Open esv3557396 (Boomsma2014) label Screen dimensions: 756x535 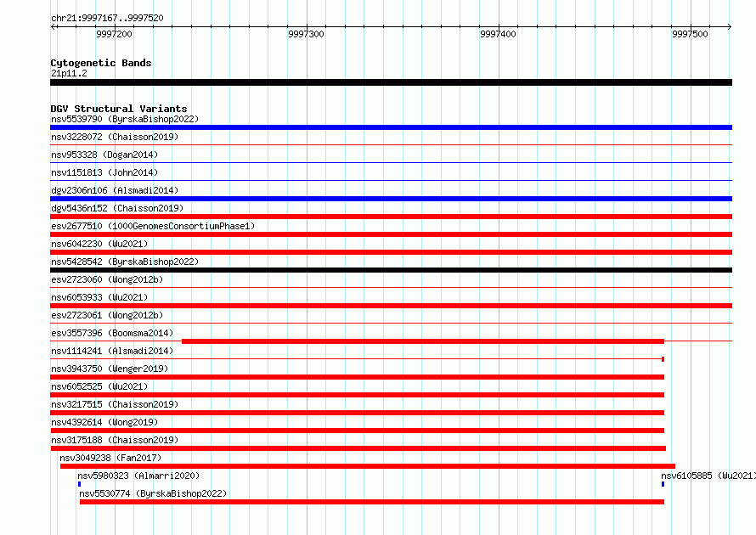coord(112,333)
